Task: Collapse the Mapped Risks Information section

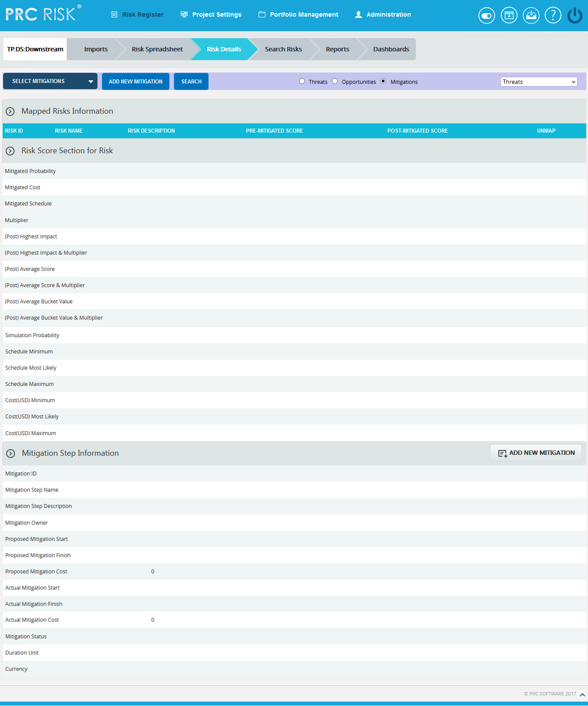Action: coord(10,112)
